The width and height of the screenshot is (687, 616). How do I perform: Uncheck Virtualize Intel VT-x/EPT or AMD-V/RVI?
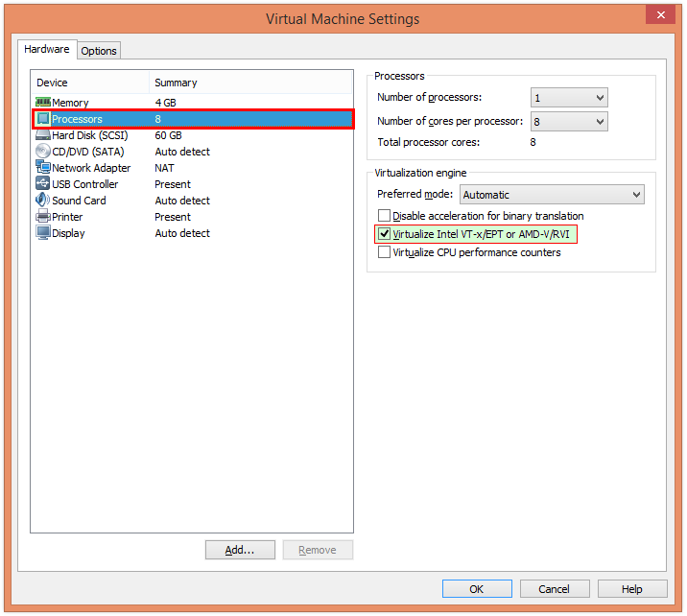384,234
